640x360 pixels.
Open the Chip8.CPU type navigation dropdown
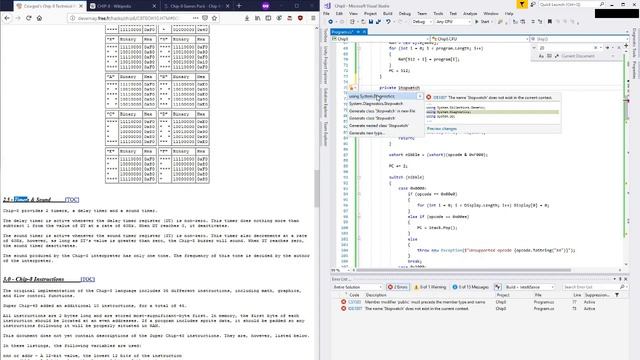pyautogui.click(x=480, y=39)
